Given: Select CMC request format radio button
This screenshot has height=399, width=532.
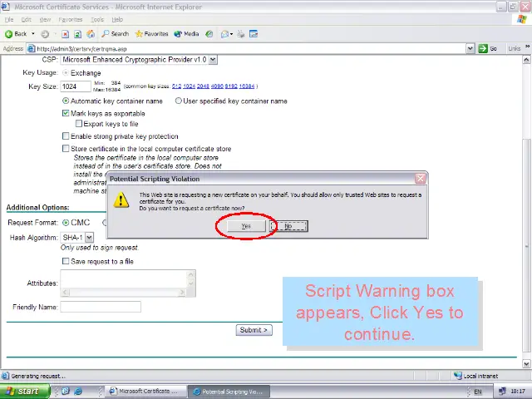Looking at the screenshot, I should (66, 223).
